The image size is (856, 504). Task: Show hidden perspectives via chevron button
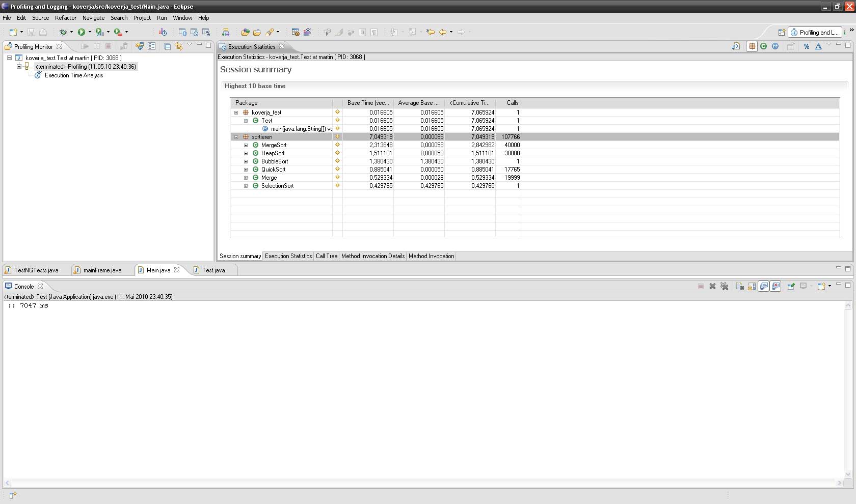[851, 31]
